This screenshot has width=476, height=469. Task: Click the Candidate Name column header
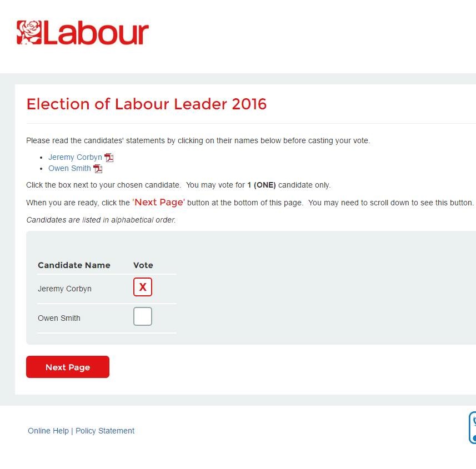click(74, 265)
